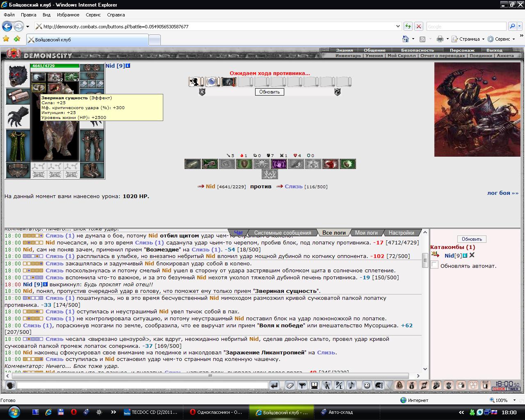
Task: Use the blue orb scroll in the second slot
Action: coord(212,82)
